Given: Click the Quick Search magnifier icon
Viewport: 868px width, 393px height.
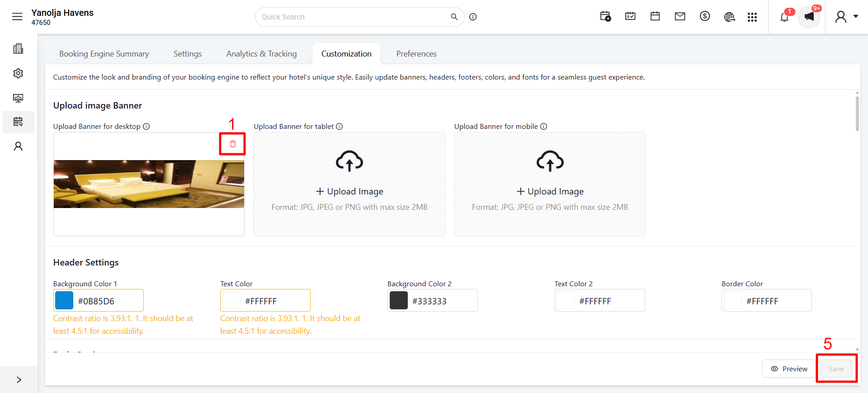Looking at the screenshot, I should 454,17.
